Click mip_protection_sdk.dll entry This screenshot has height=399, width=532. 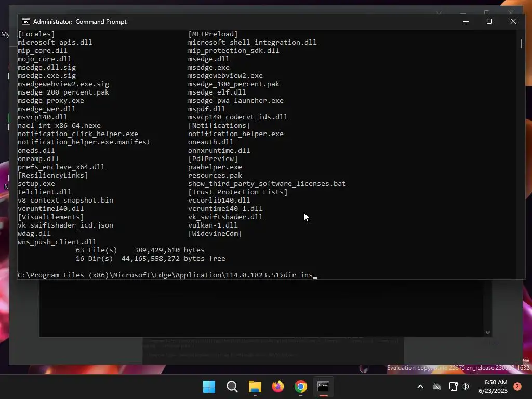[233, 51]
